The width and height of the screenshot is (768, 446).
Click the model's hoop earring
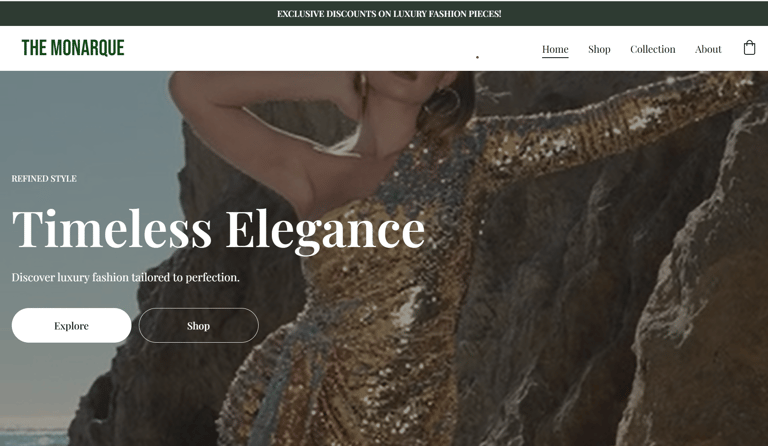pyautogui.click(x=443, y=101)
